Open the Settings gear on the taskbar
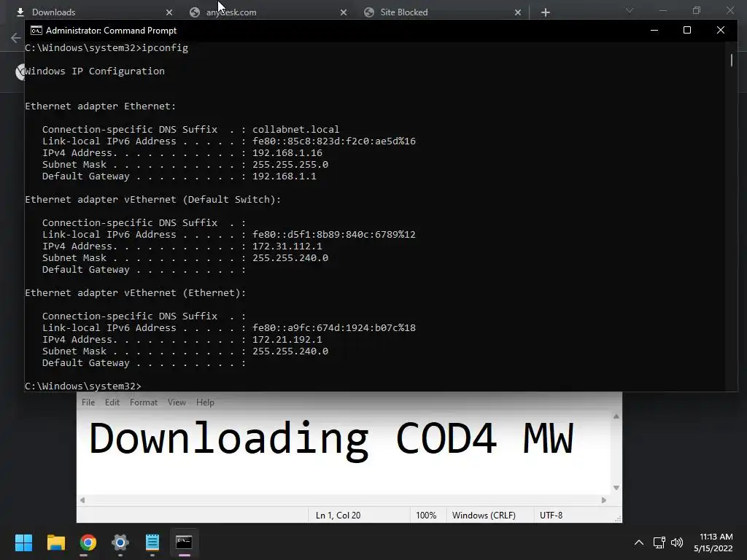The height and width of the screenshot is (560, 747). click(x=120, y=542)
